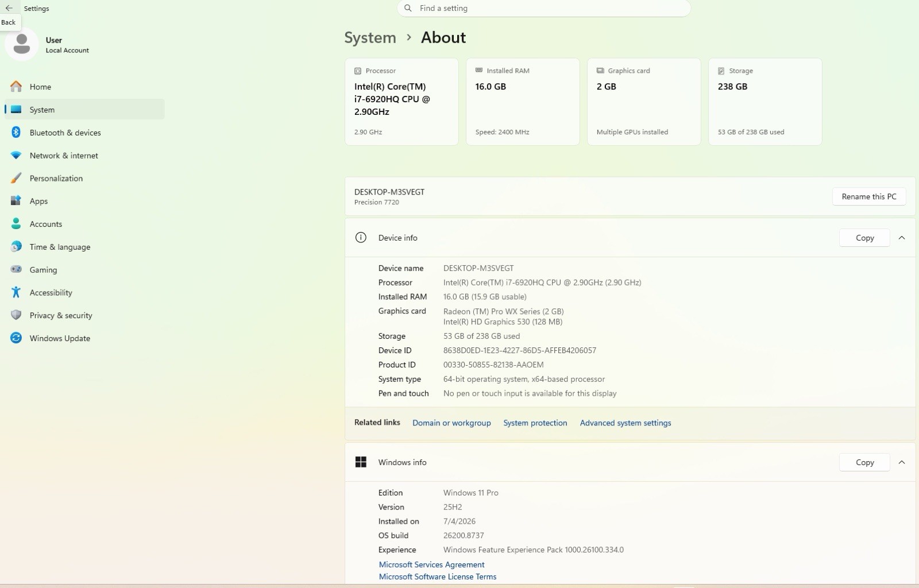
Task: Click the Storage drive icon
Action: [721, 71]
